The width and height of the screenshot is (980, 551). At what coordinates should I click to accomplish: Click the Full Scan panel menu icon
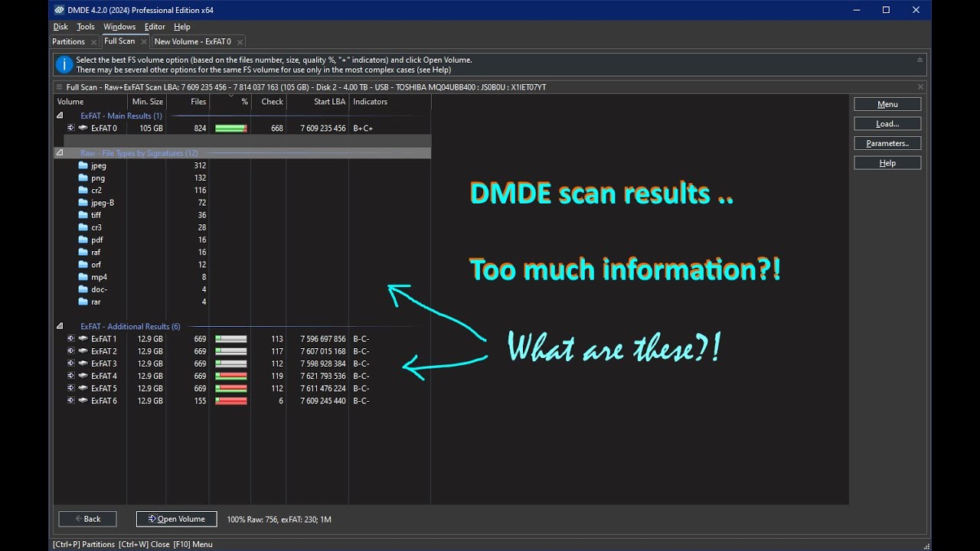tap(59, 87)
